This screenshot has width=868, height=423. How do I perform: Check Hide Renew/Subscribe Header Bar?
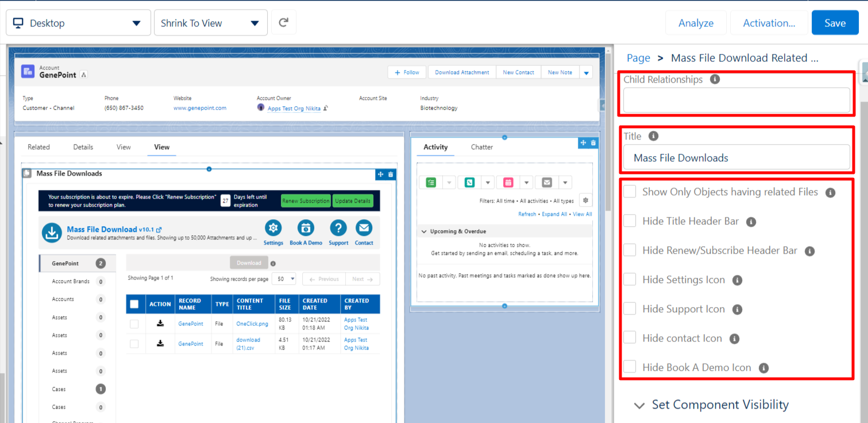[x=630, y=250]
